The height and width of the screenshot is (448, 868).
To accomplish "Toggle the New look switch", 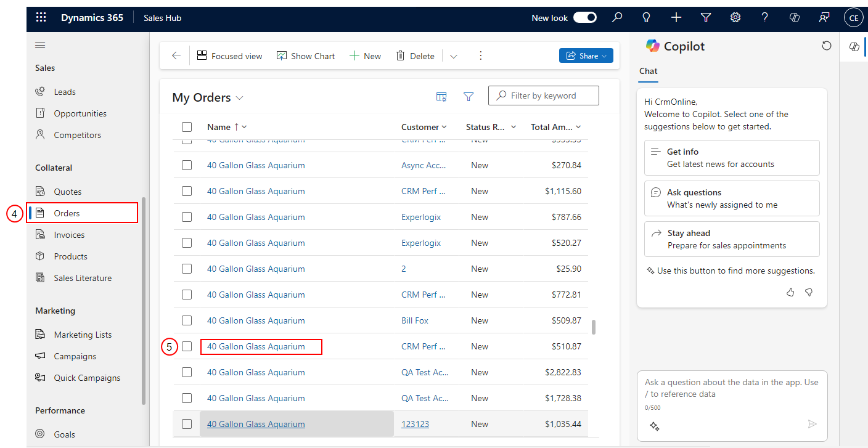I will click(x=585, y=18).
